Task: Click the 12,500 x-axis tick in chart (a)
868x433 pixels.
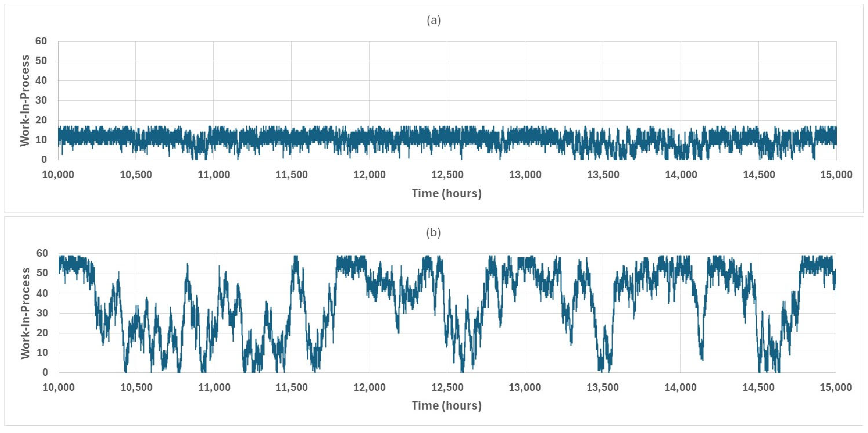Action: [x=447, y=175]
